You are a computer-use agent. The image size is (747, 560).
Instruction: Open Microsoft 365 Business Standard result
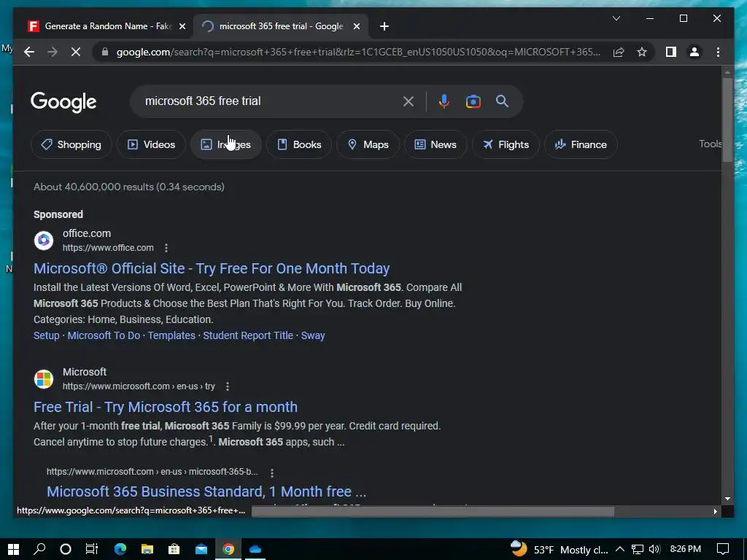tap(206, 491)
